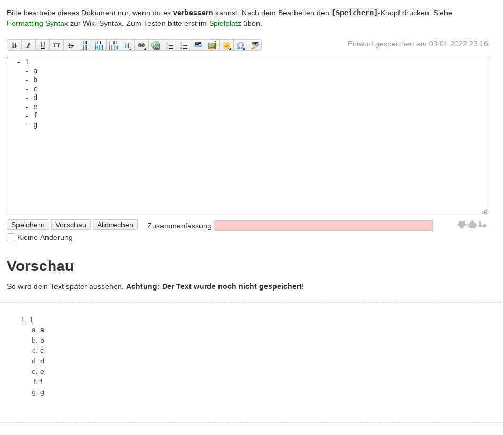Viewport: 504px width, 435px height.
Task: Insert an internal wiki link
Action: 141,45
